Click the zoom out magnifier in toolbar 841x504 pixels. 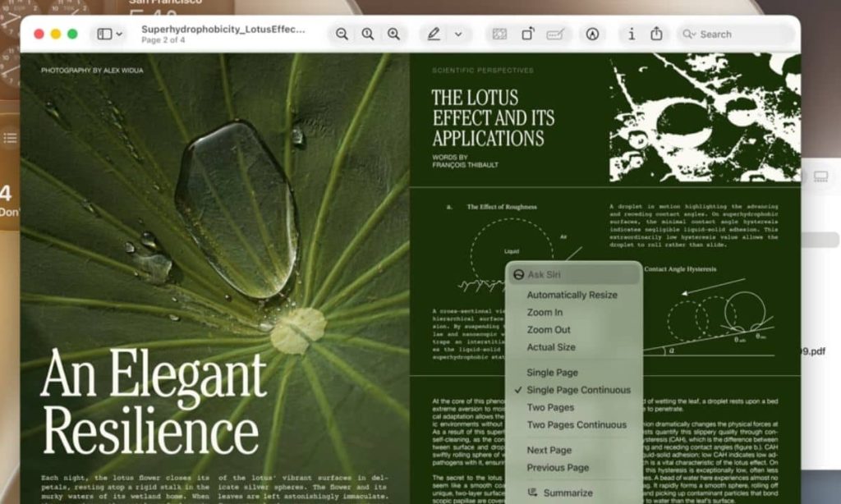[342, 34]
